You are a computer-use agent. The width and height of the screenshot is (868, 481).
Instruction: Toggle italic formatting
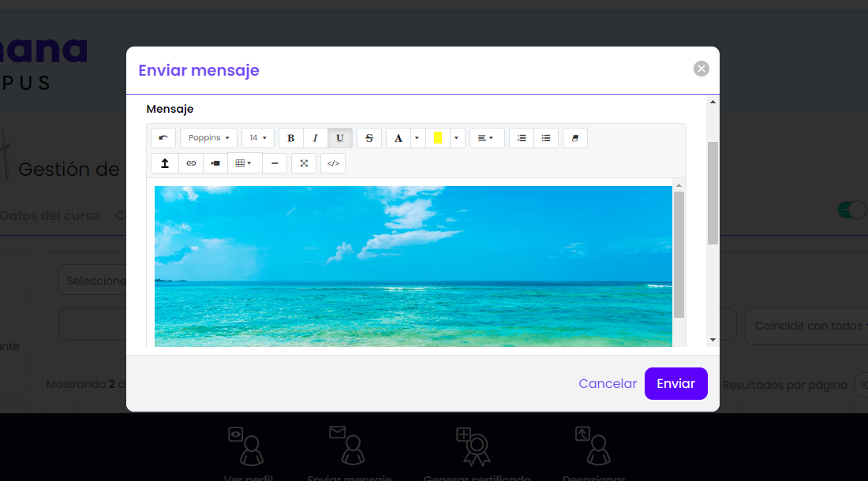[x=316, y=138]
